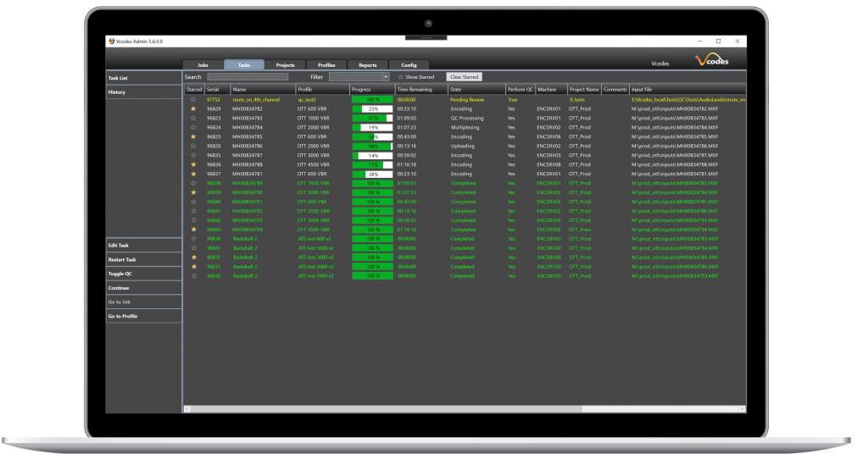Image resolution: width=868 pixels, height=460 pixels.
Task: Open the Config tab
Action: pos(409,64)
